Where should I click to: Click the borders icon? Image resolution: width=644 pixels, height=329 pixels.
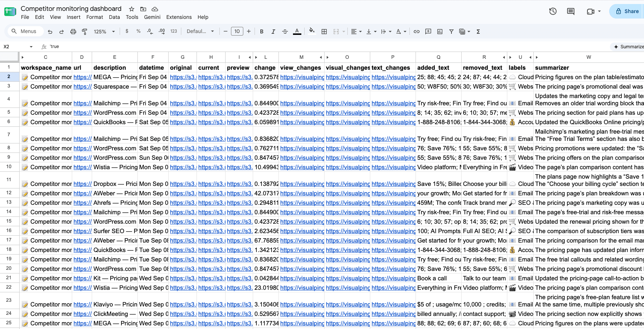coord(324,32)
